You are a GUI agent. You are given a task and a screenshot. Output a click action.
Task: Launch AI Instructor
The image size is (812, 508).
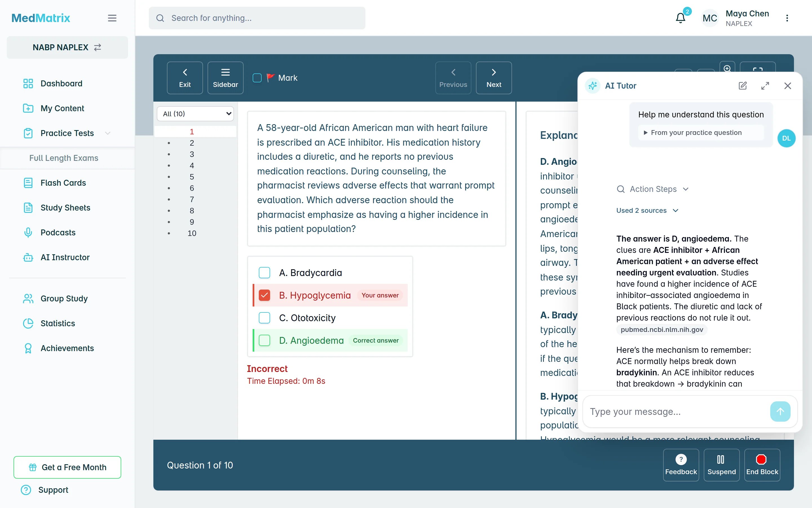(65, 257)
